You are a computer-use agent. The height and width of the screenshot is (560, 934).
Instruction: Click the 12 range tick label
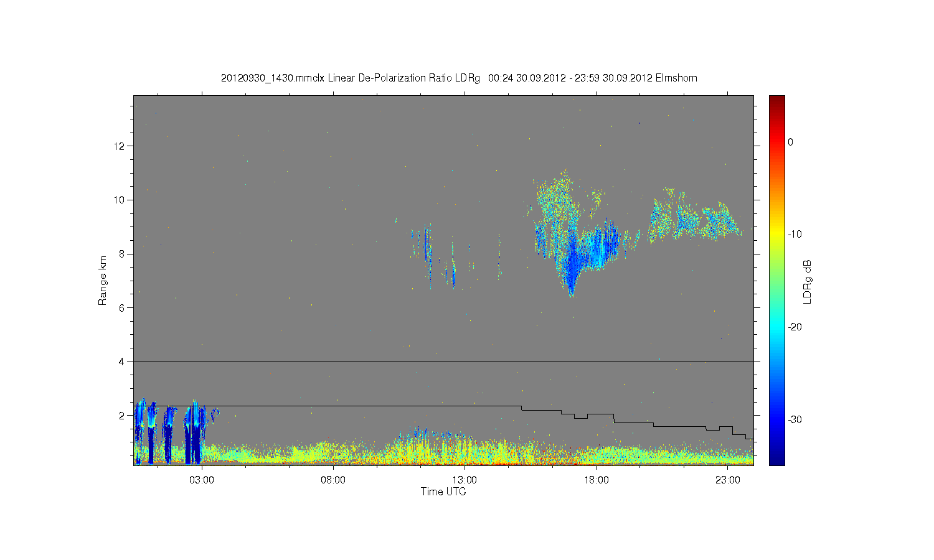pos(121,146)
